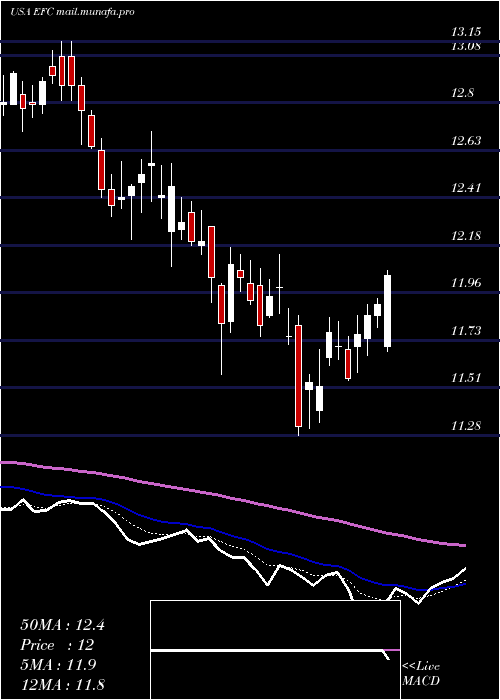Click the 11.51 price level label
Screen dimensions: 500x700
tap(466, 378)
